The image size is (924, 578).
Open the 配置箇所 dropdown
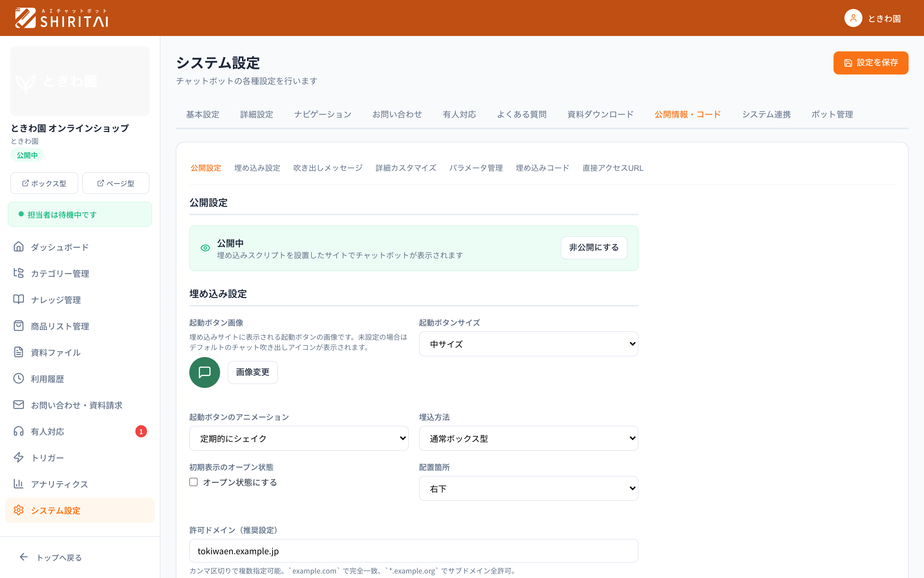point(528,488)
